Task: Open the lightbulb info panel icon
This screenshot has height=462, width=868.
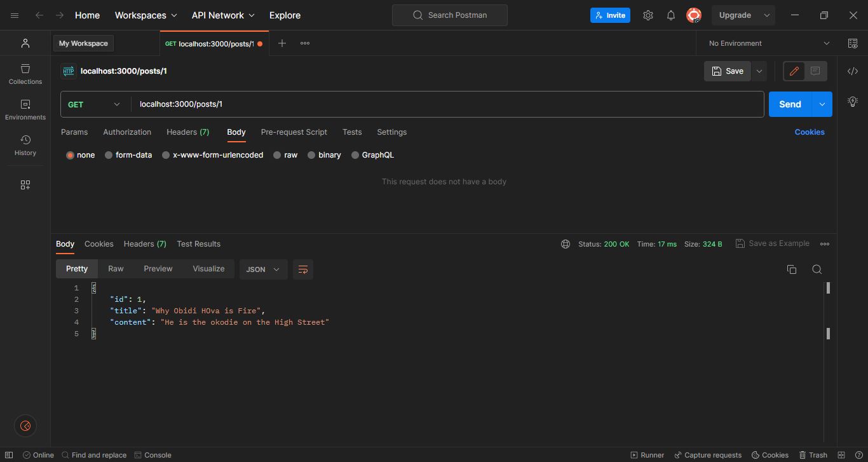Action: pyautogui.click(x=853, y=102)
